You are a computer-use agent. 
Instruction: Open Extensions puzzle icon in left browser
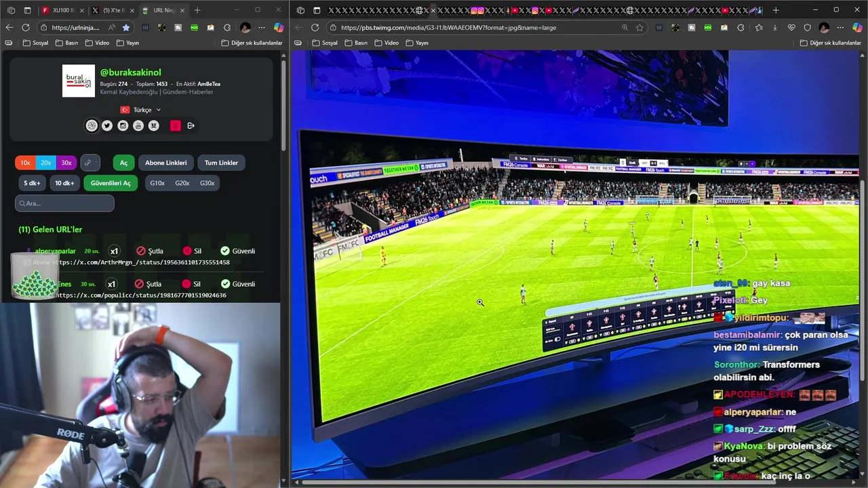[x=227, y=28]
